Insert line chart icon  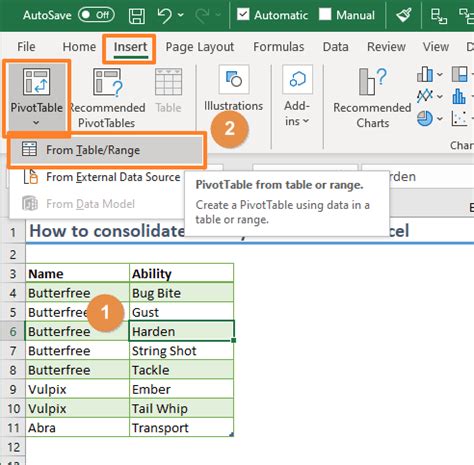[425, 96]
